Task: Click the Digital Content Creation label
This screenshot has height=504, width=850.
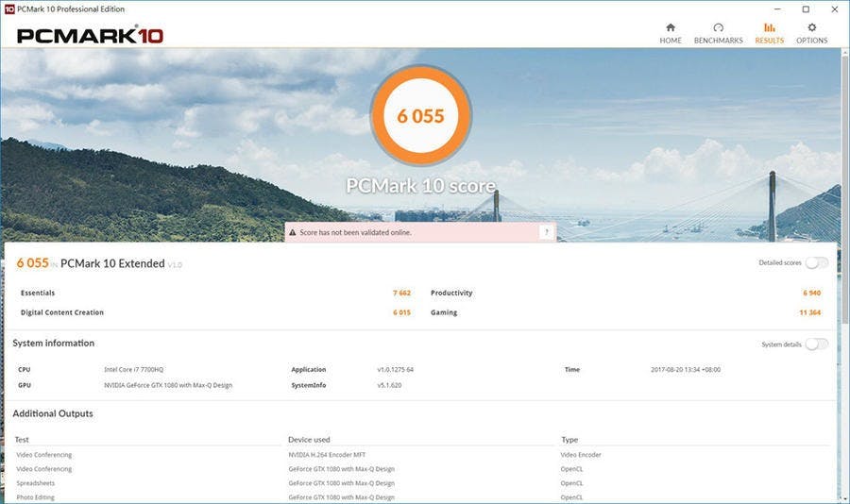Action: coord(62,312)
